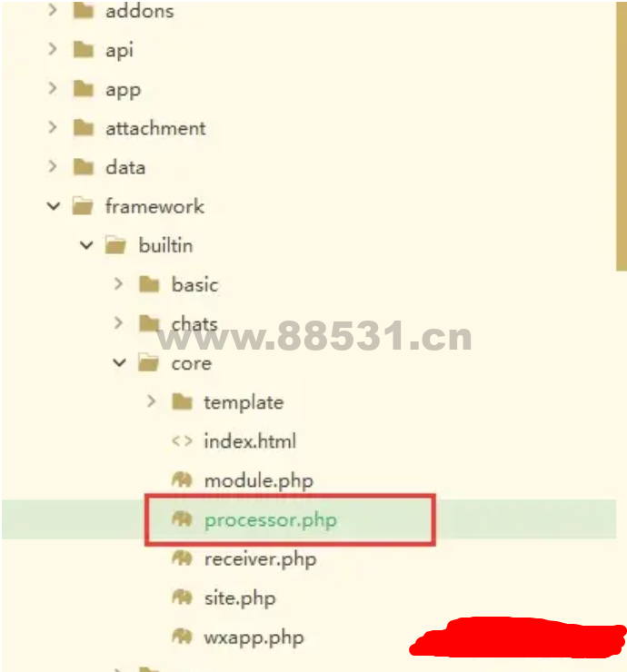Open index.html in the core folder
The height and width of the screenshot is (672, 627).
pos(250,441)
